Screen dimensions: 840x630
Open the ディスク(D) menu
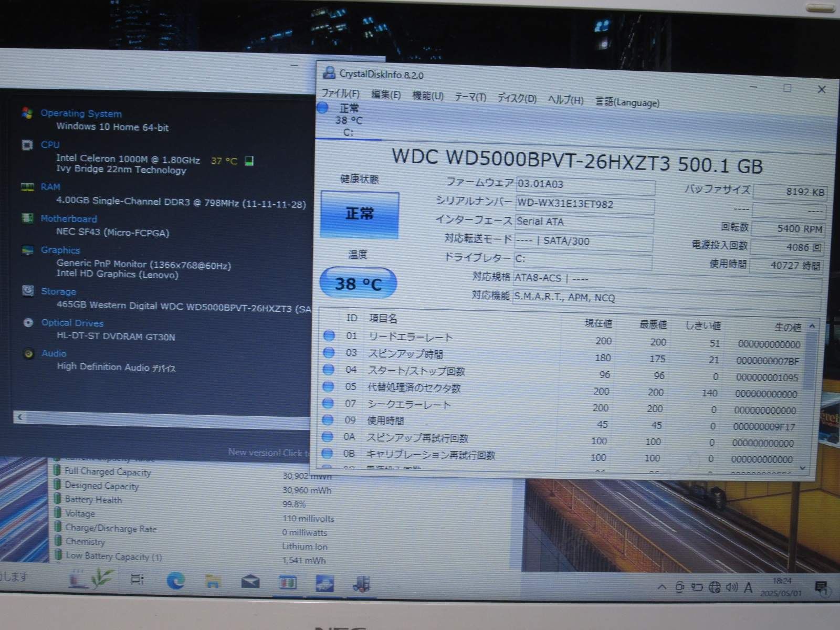517,96
